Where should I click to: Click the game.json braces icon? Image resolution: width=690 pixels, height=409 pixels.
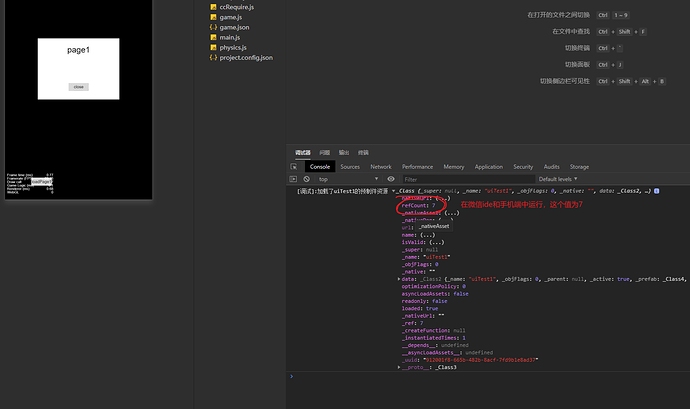[213, 27]
